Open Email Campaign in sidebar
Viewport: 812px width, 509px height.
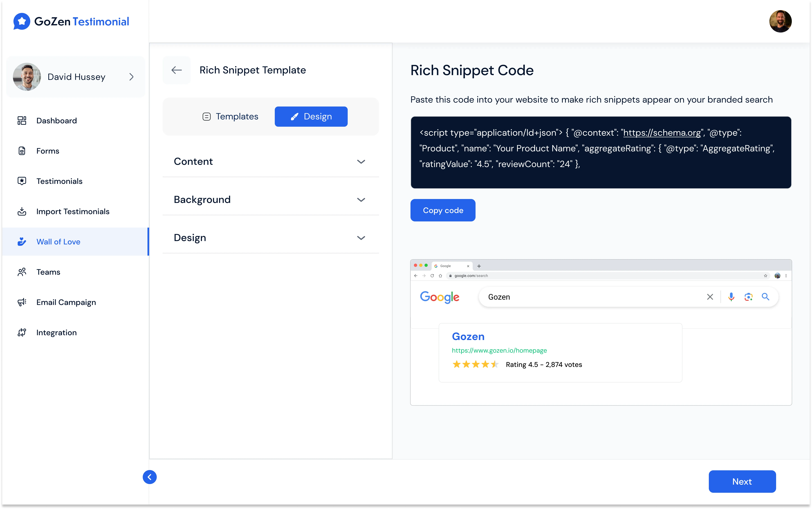pos(75,302)
